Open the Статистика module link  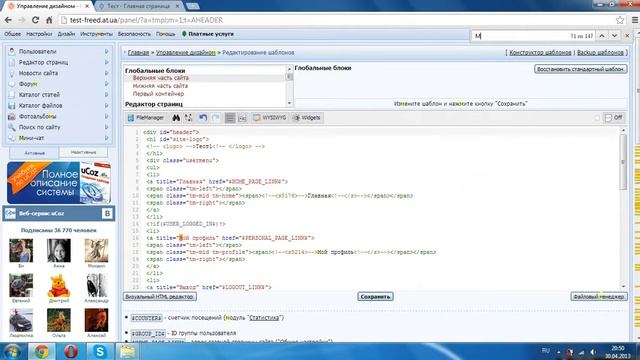[264, 318]
